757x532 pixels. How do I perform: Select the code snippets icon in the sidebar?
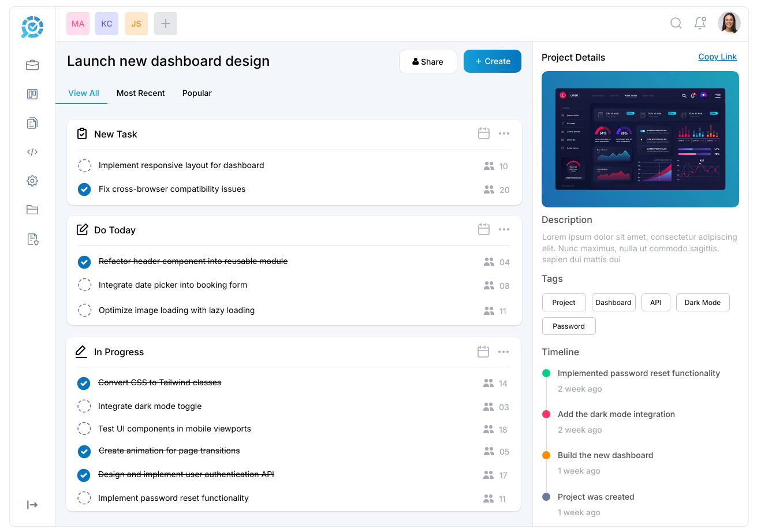(x=32, y=151)
